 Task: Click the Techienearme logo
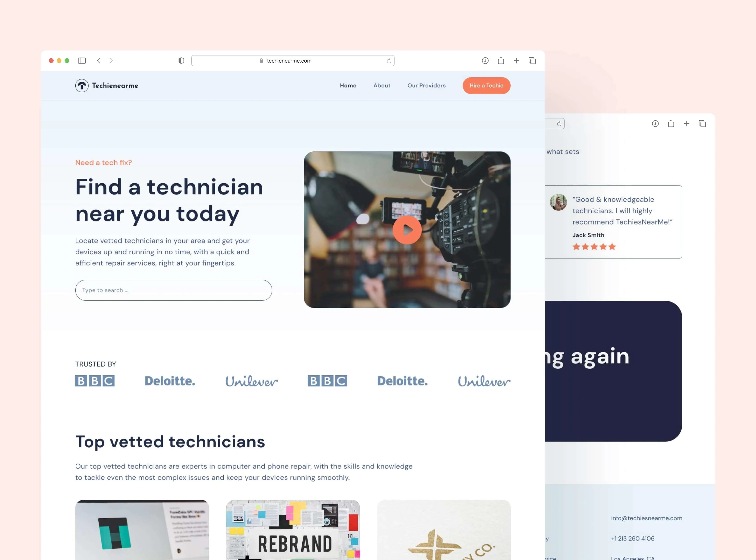tap(107, 85)
